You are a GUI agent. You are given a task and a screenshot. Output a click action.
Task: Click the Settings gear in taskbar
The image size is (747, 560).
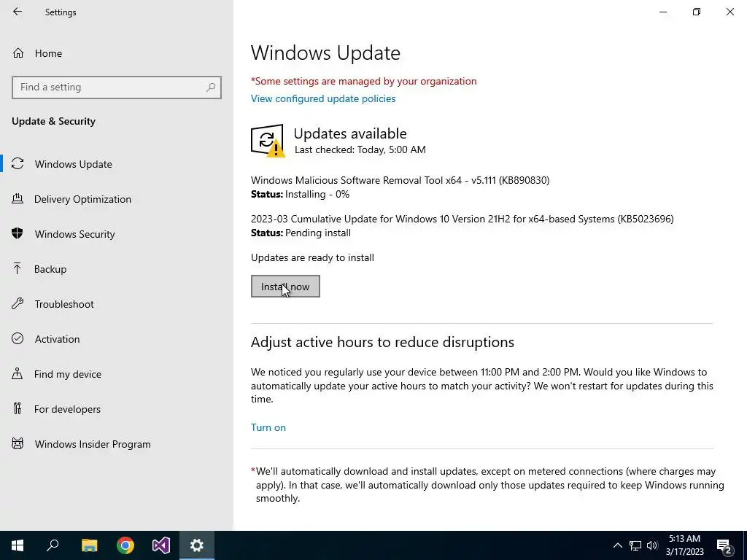(197, 545)
